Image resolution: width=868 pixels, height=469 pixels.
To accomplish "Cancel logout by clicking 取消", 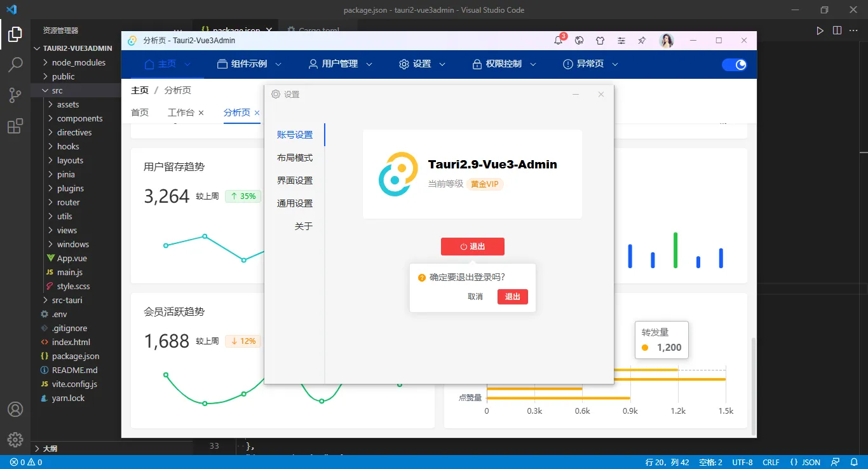I will 475,296.
